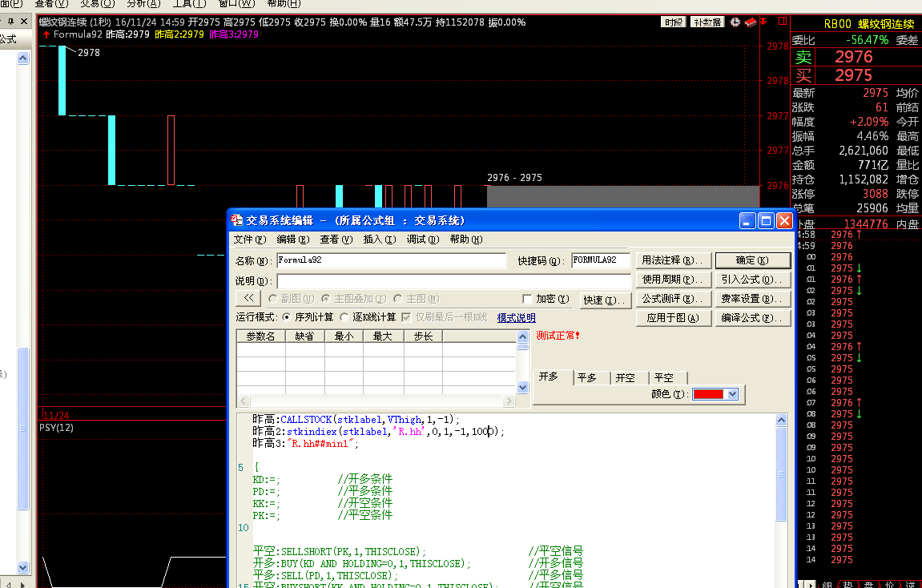
Task: Click the 用法注释 button
Action: [x=673, y=260]
